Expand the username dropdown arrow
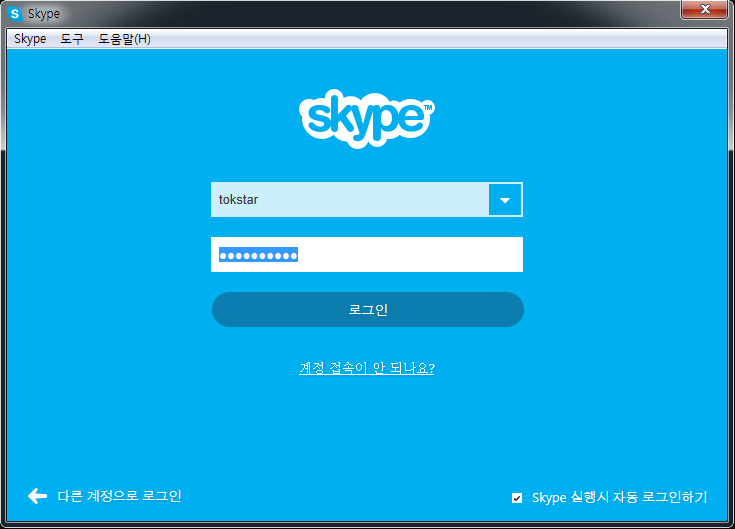Viewport: 735px width, 529px height. (x=505, y=200)
